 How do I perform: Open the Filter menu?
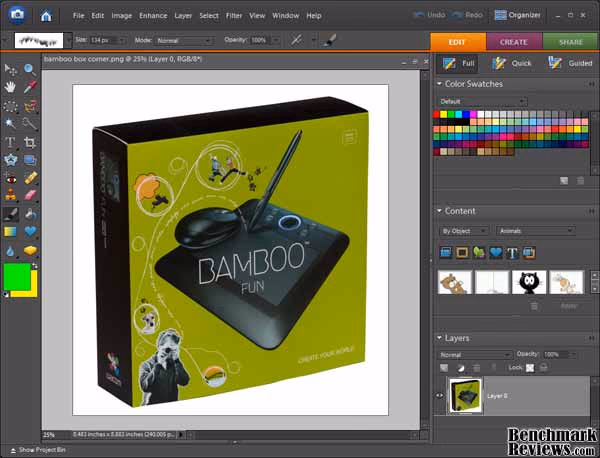[234, 16]
